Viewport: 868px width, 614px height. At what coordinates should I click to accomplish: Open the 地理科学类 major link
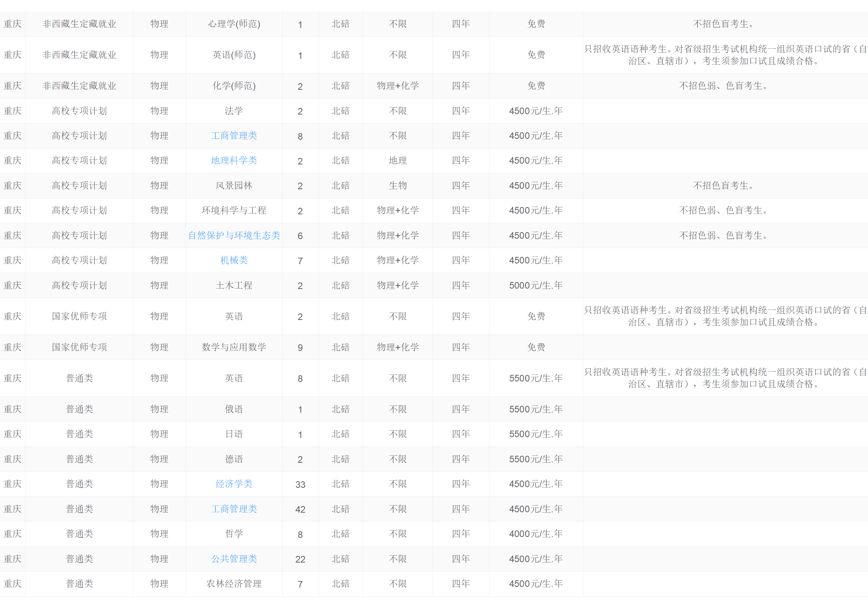[x=234, y=161]
